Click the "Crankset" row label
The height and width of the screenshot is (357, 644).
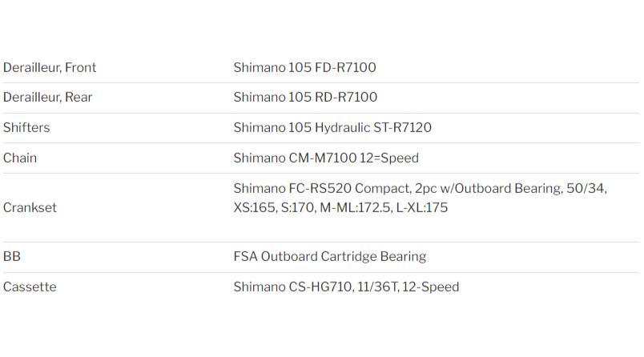tap(30, 208)
